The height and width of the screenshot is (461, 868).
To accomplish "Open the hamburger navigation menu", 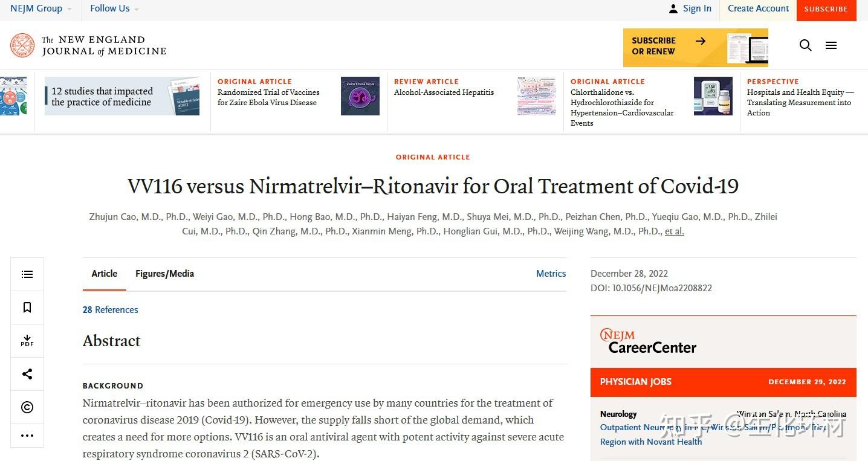I will click(x=831, y=45).
